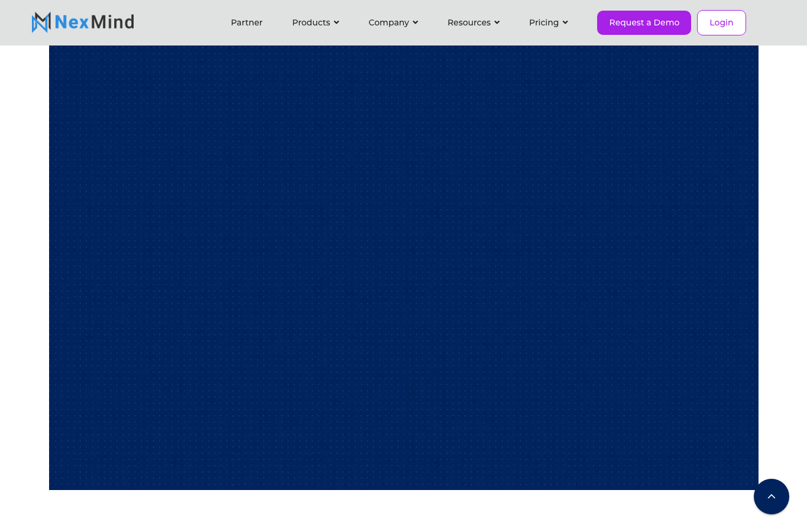Select the Resources label in navigation
807x532 pixels.
[469, 22]
